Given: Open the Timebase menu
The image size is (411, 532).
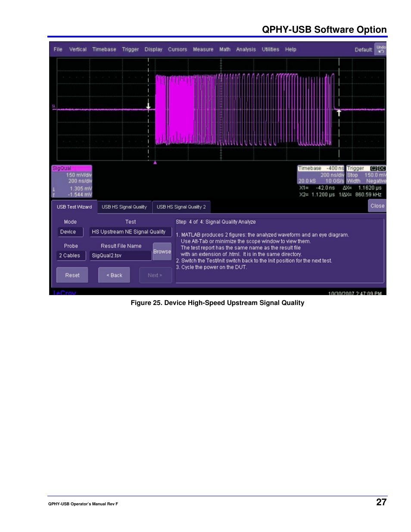Looking at the screenshot, I should click(x=104, y=50).
